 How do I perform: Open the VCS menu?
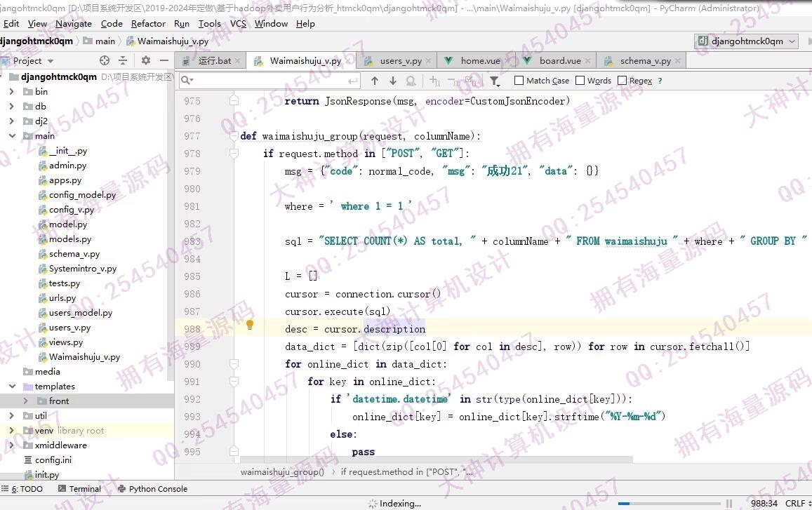tap(238, 24)
